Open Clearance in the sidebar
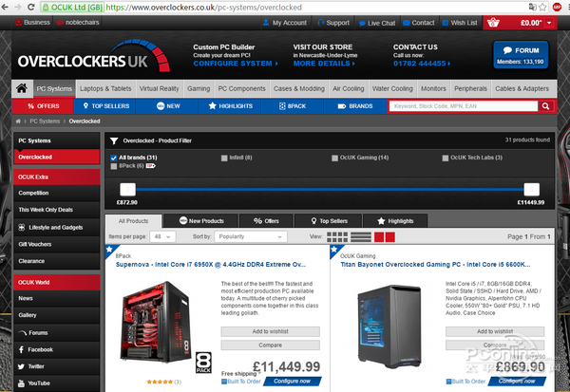The width and height of the screenshot is (570, 392). [57, 261]
